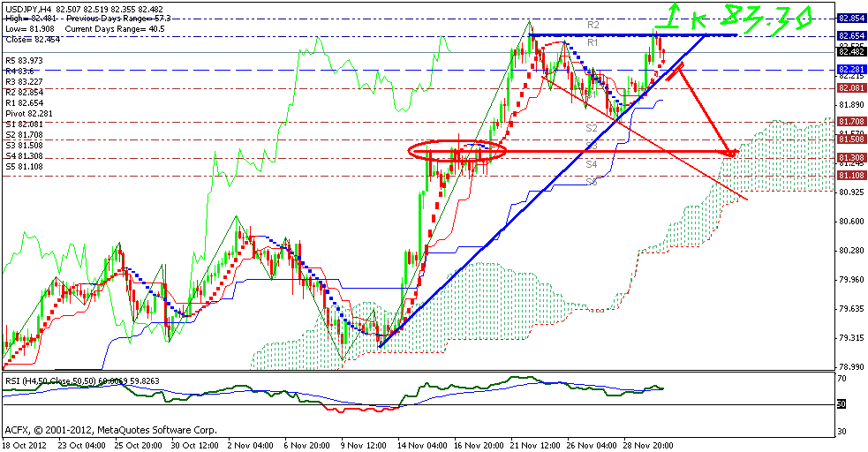Viewport: 868px width, 452px height.
Task: Select the red arrowhead at the cloud edge
Action: tap(729, 153)
